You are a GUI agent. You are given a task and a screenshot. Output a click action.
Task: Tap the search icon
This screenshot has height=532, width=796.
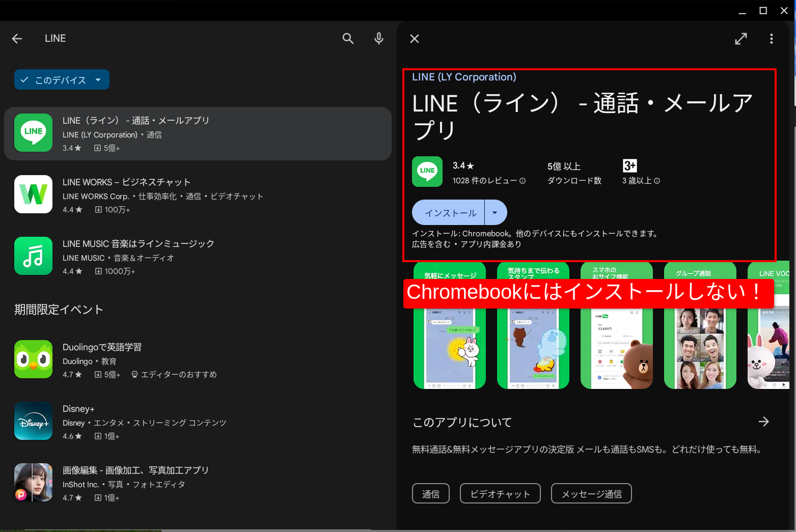point(348,38)
